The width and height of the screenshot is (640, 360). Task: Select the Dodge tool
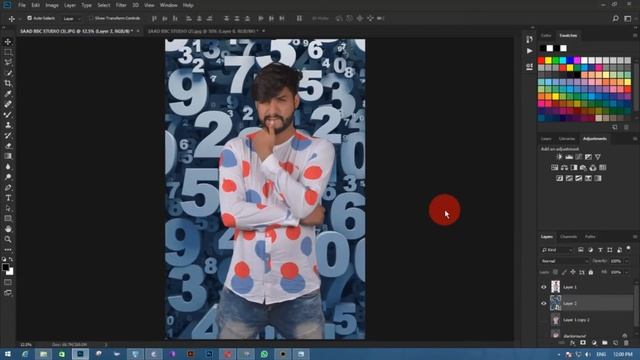click(x=8, y=177)
